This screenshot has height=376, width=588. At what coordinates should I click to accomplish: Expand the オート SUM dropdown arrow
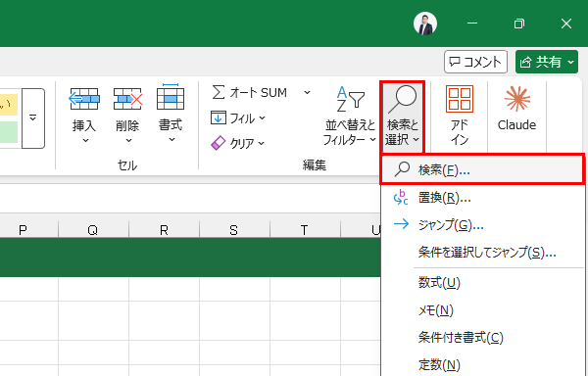[x=307, y=92]
